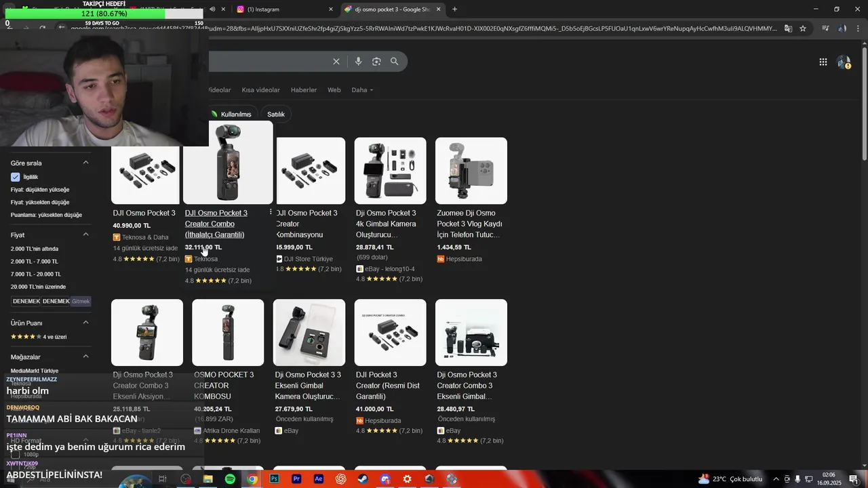Screen dimensions: 868x488
Task: Open the orange gear app in taskbar
Action: click(x=407, y=479)
